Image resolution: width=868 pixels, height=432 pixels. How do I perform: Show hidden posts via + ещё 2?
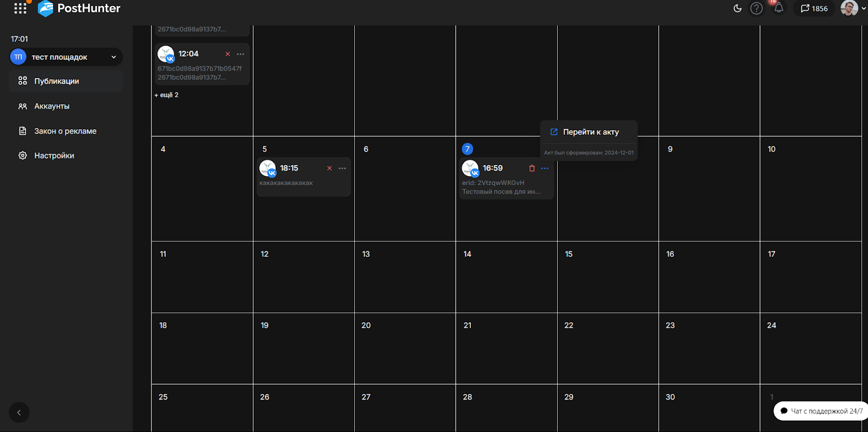167,95
